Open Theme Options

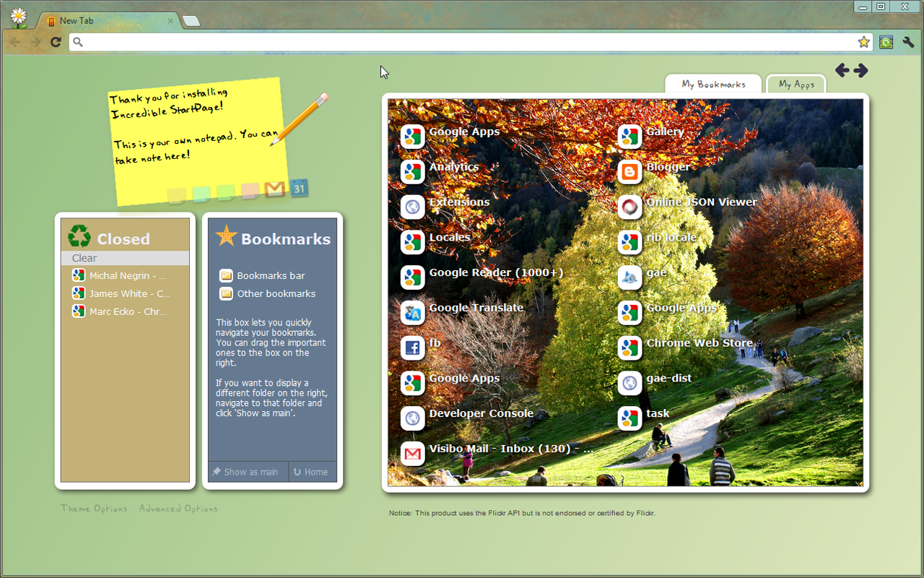(x=94, y=508)
